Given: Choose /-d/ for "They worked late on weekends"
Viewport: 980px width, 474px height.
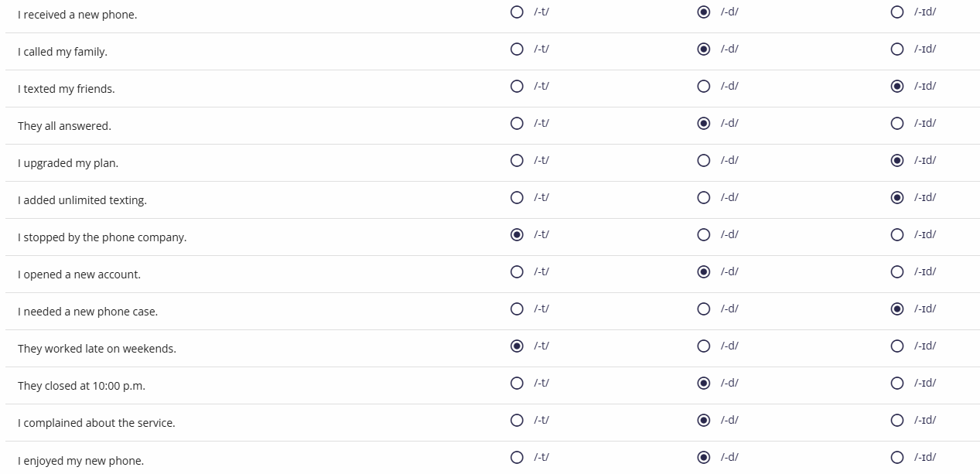Looking at the screenshot, I should click(x=704, y=346).
